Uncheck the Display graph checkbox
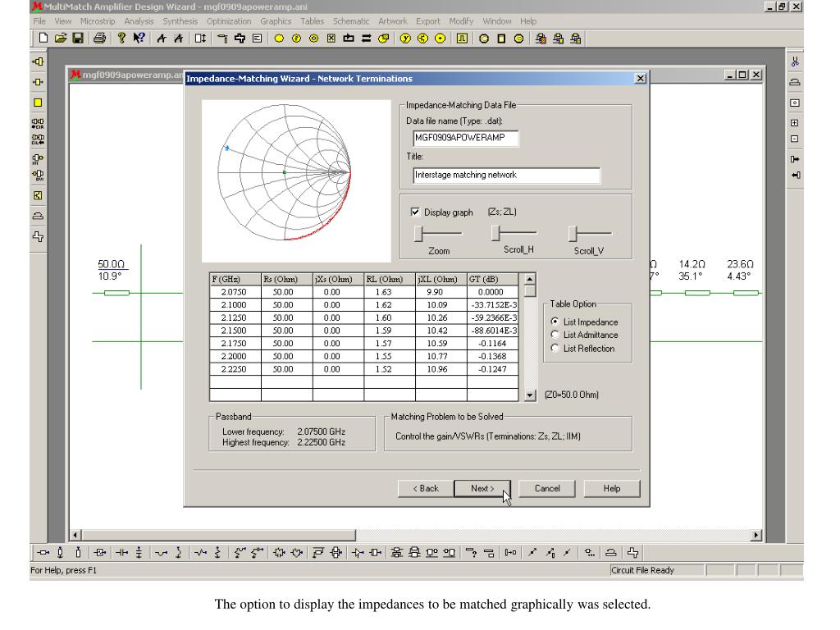Screen dimensions: 840x630 (415, 212)
